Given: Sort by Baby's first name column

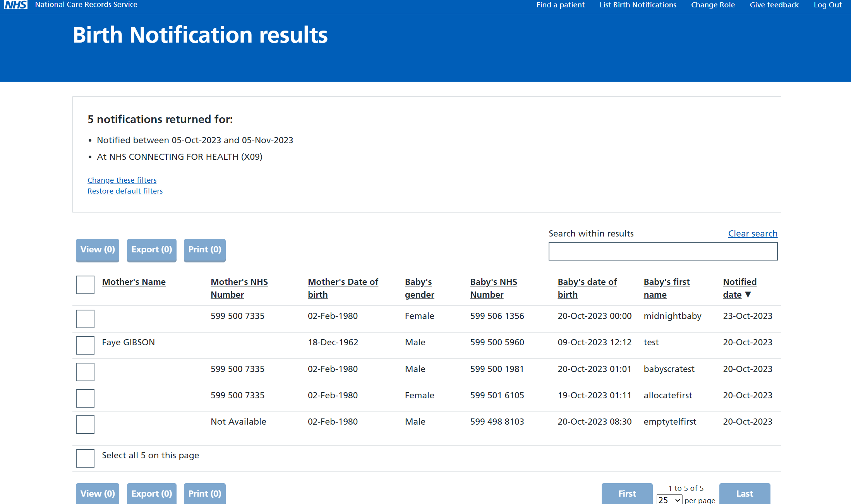Looking at the screenshot, I should click(667, 288).
